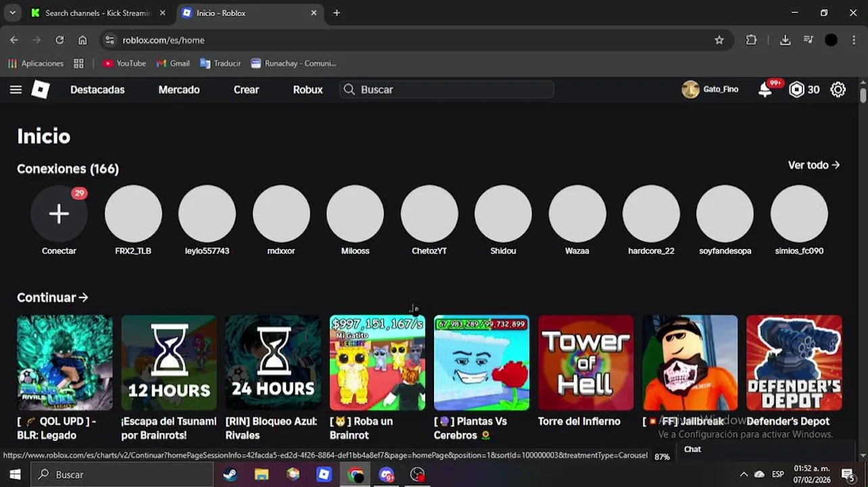Open the browser home page

pyautogui.click(x=82, y=40)
